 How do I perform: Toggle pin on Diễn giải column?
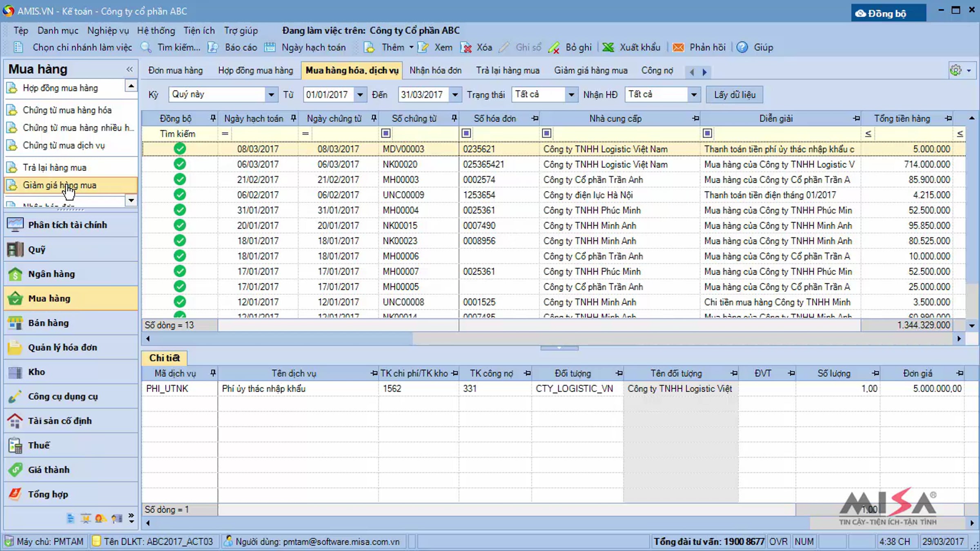(x=856, y=118)
